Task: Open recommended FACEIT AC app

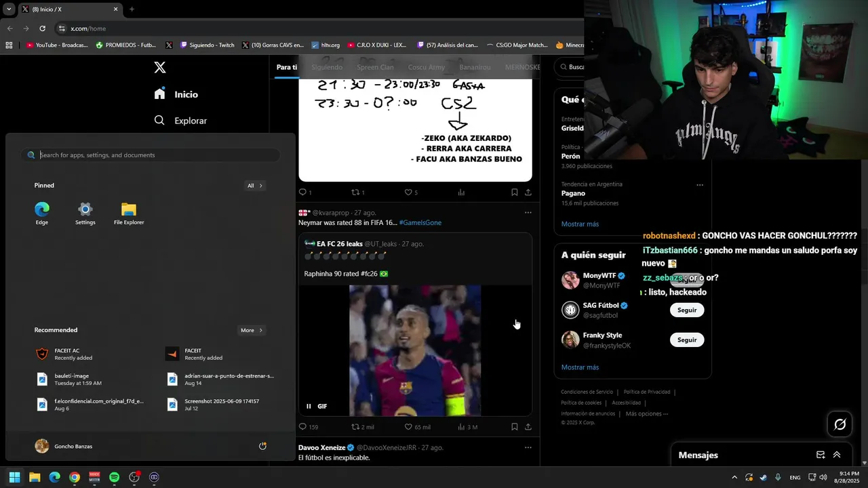Action: point(65,354)
